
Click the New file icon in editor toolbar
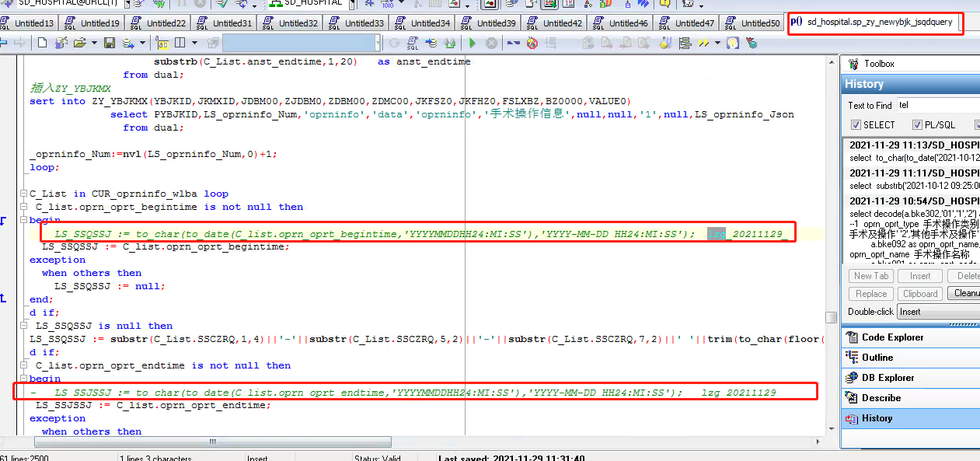[42, 43]
